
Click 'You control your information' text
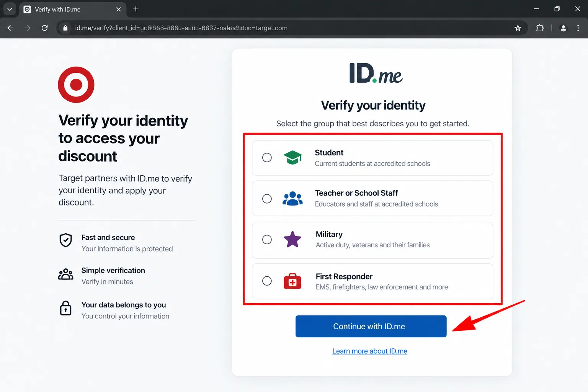point(125,316)
